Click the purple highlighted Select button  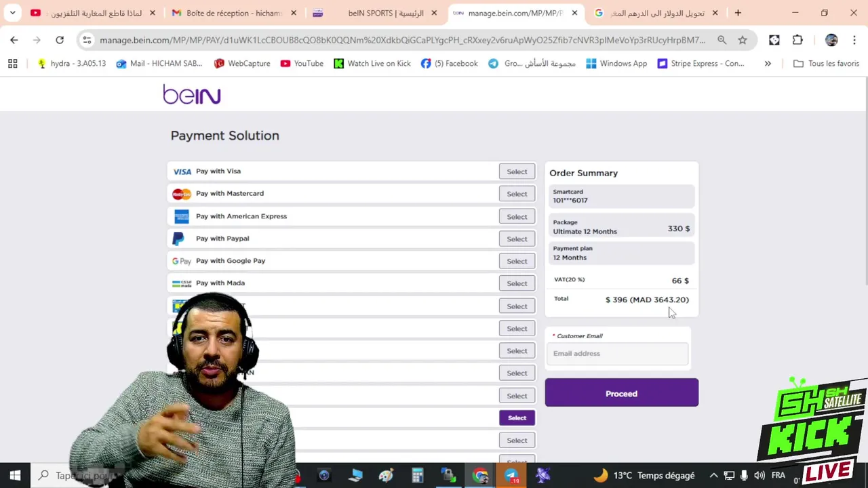click(x=517, y=418)
